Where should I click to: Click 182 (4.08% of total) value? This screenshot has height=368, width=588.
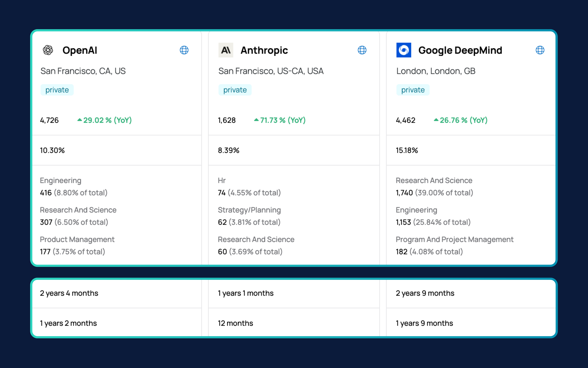[x=429, y=252]
